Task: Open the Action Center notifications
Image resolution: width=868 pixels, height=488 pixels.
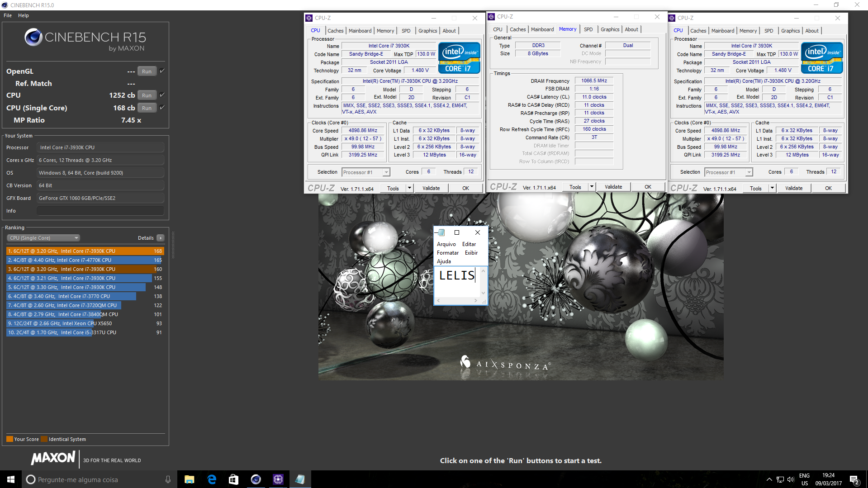Action: [x=854, y=480]
